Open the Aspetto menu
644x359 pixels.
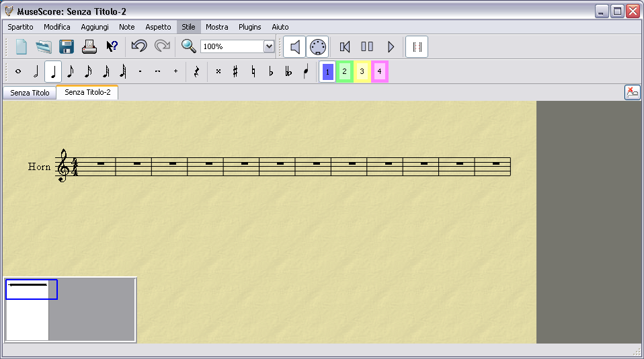[x=158, y=27]
